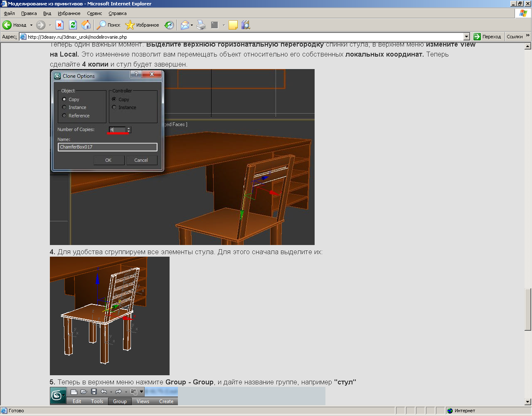The height and width of the screenshot is (416, 532).
Task: Click the Mail envelope toolbar icon
Action: pos(185,25)
